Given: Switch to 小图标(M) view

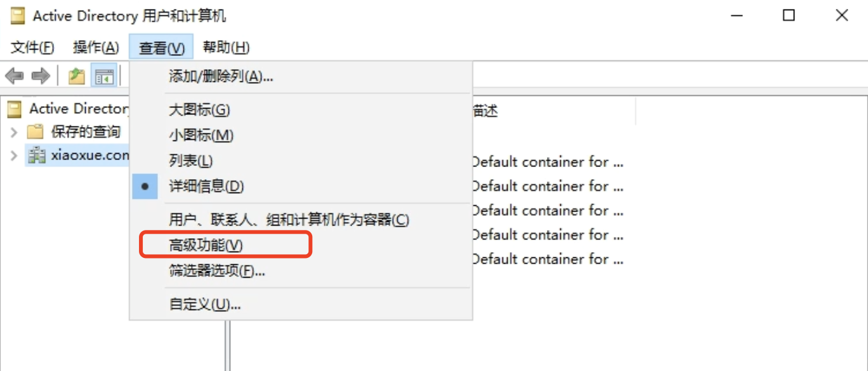Looking at the screenshot, I should point(201,135).
